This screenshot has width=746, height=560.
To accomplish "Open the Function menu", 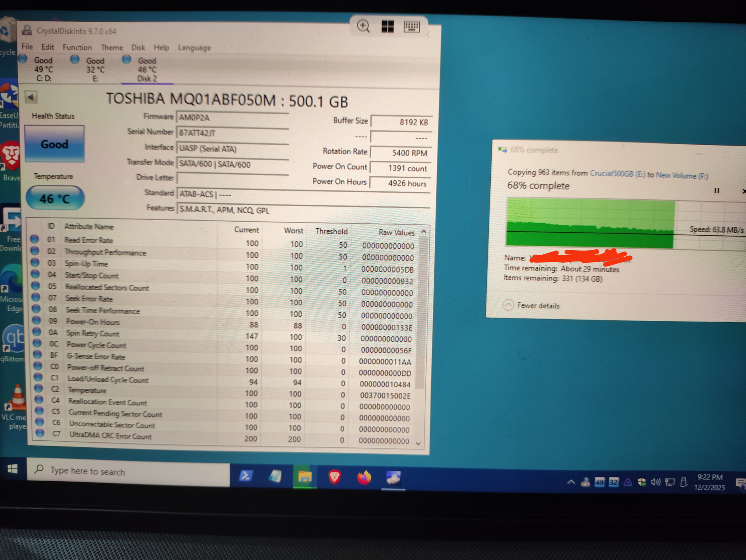I will 77,47.
